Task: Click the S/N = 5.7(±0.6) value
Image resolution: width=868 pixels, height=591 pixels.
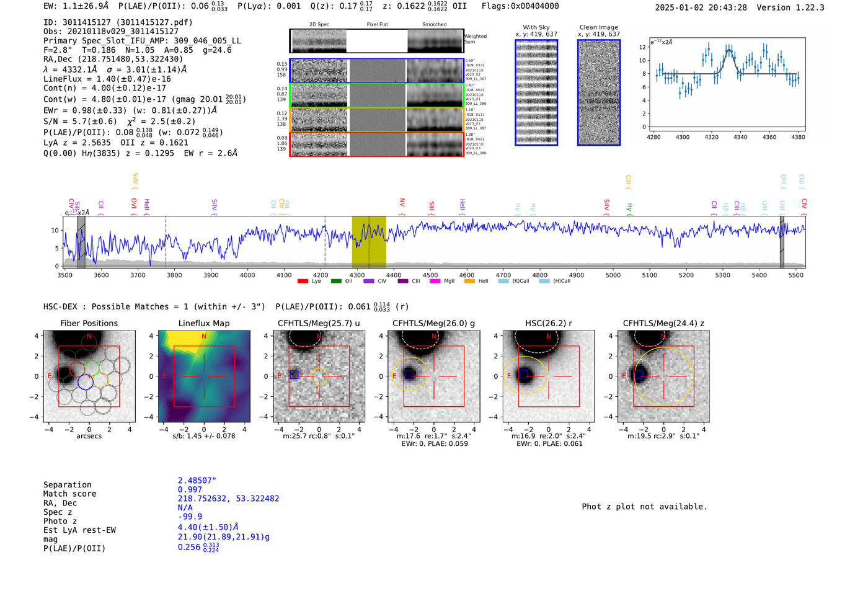Action: [x=80, y=122]
